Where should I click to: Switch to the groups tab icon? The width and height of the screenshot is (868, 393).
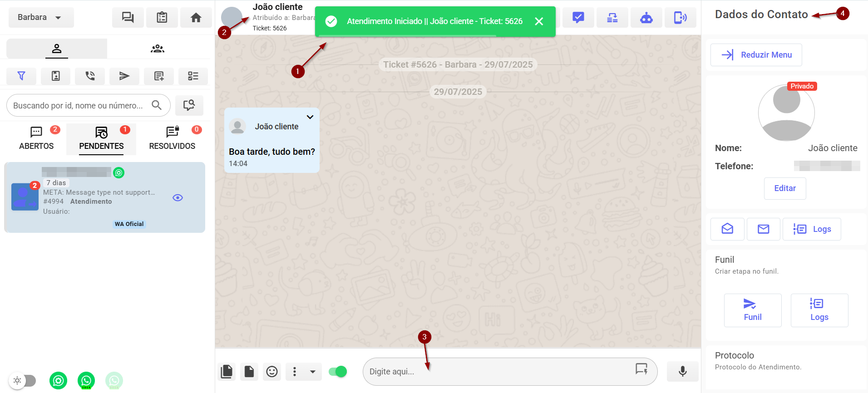coord(158,49)
